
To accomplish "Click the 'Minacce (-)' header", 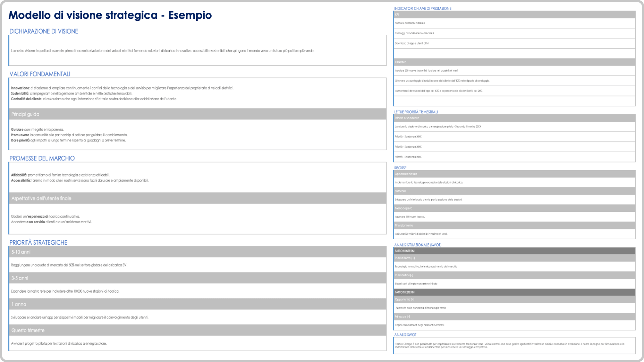I will (x=515, y=316).
